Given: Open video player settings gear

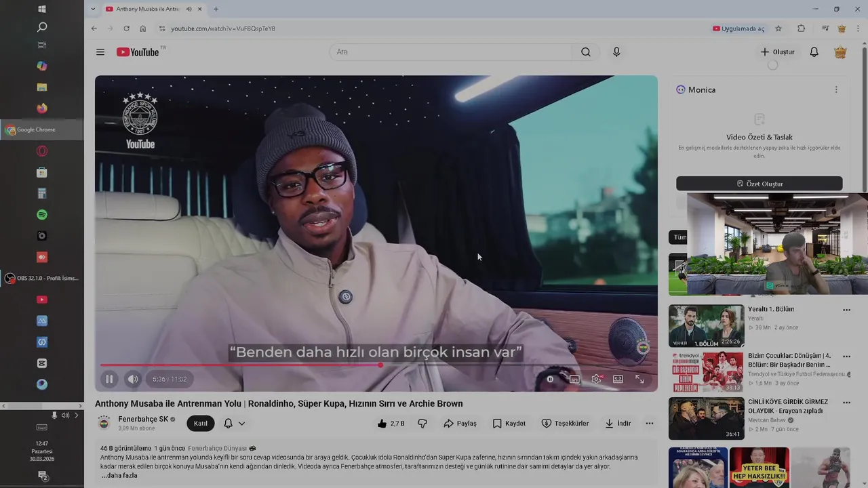Looking at the screenshot, I should [x=596, y=379].
